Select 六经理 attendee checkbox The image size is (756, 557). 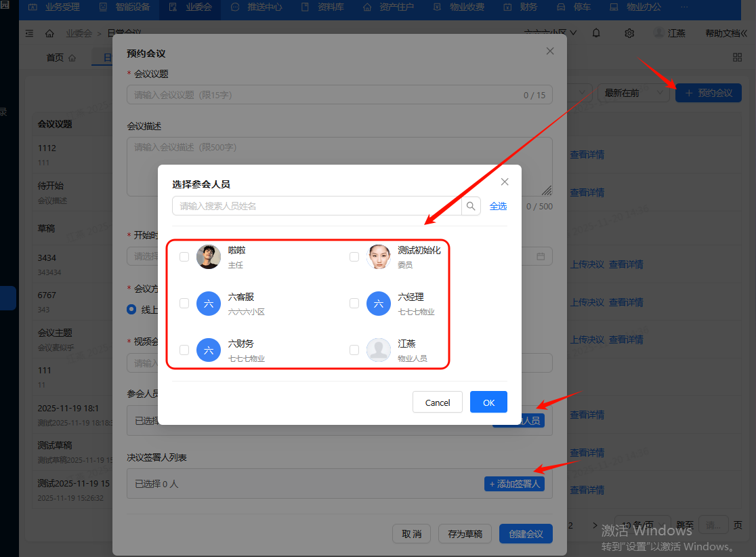354,304
